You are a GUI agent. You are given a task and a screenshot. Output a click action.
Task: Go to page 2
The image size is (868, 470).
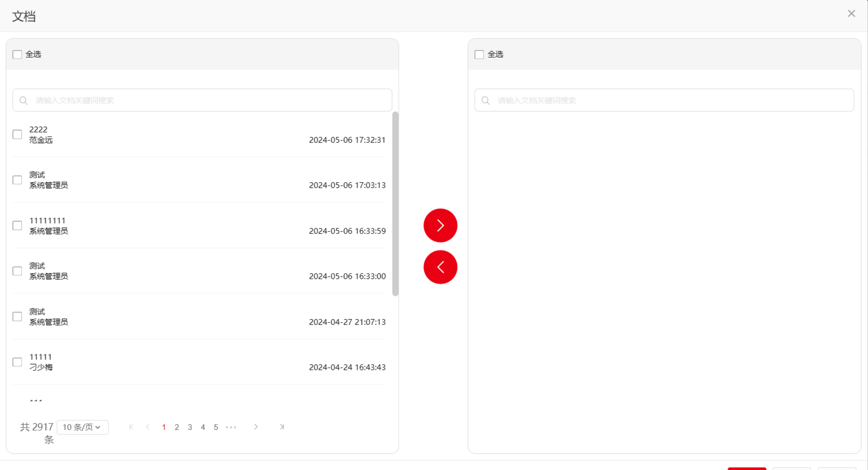(x=177, y=427)
